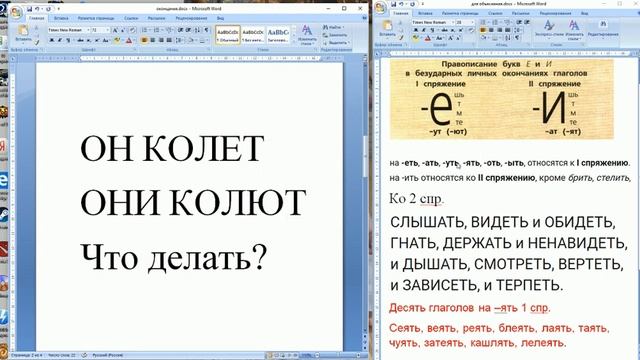This screenshot has height=360, width=640.
Task: Decrease indent in left Word window
Action: coord(180,30)
